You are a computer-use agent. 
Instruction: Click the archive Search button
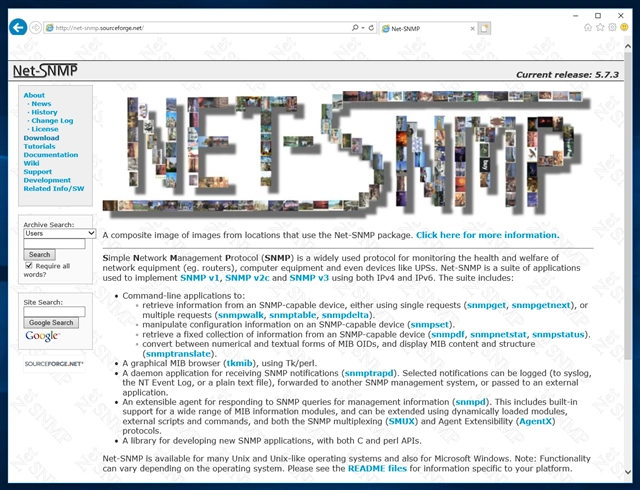click(40, 255)
